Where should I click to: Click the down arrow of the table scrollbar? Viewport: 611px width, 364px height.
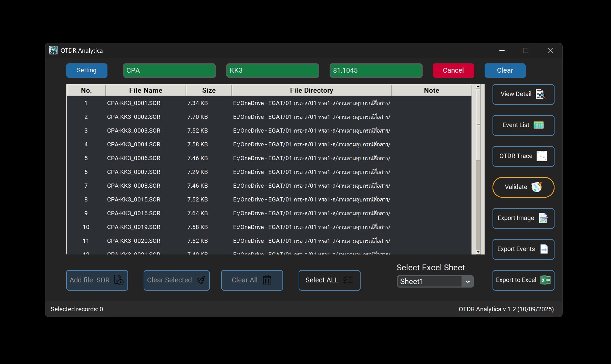[x=478, y=252]
